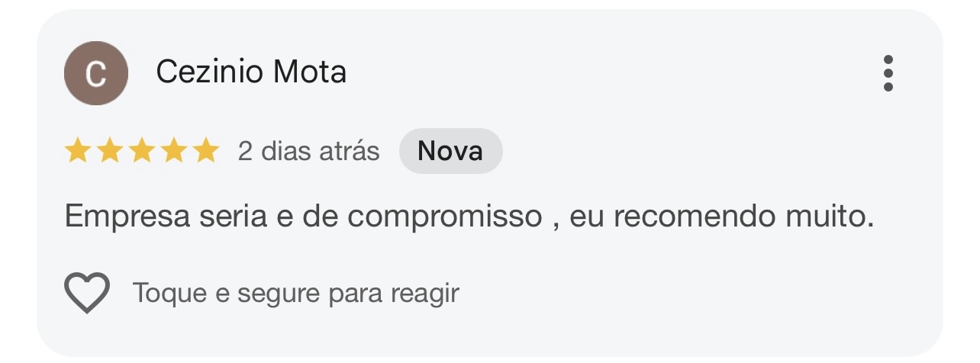Viewport: 980px width, 363px height.
Task: Click the word "compromisso" in review
Action: click(444, 217)
